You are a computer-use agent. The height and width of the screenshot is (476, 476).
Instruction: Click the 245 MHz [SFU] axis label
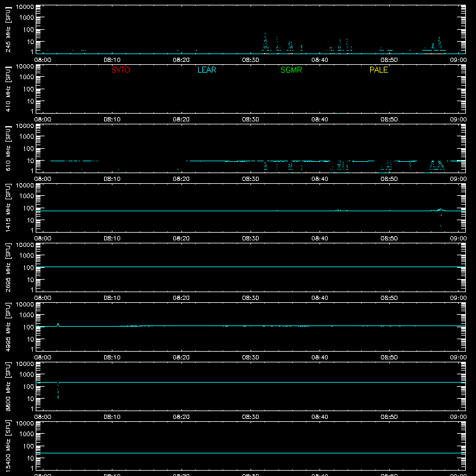[8, 30]
